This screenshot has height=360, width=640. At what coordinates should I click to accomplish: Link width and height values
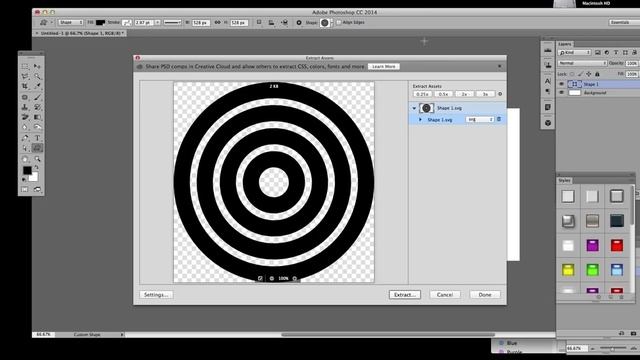point(217,22)
